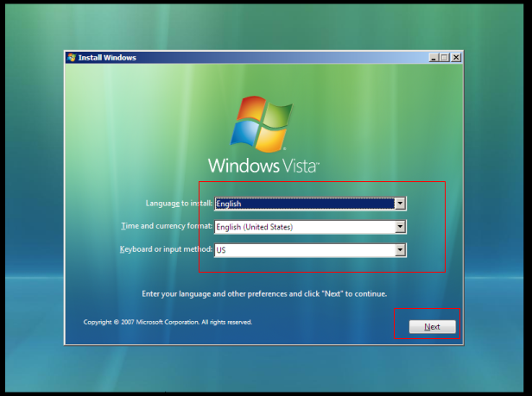532x396 pixels.
Task: Expand the Time and currency format dropdown arrow
Action: tap(401, 227)
